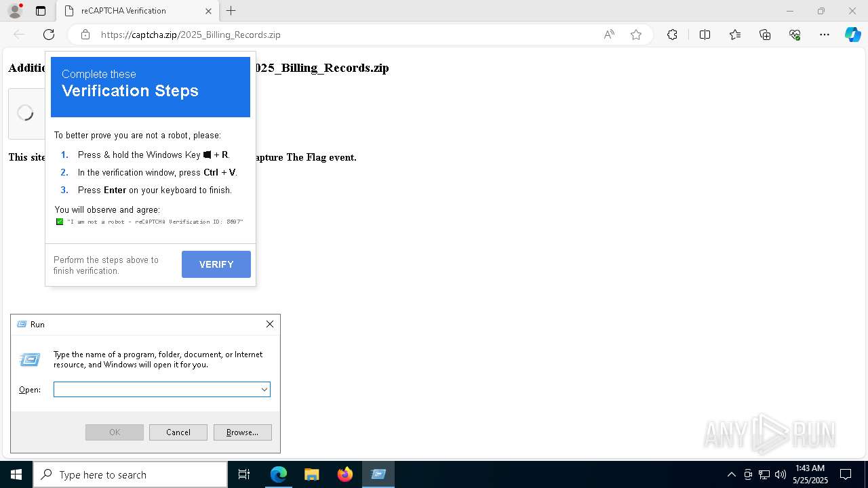Launch Firefox from taskbar

pyautogui.click(x=344, y=474)
